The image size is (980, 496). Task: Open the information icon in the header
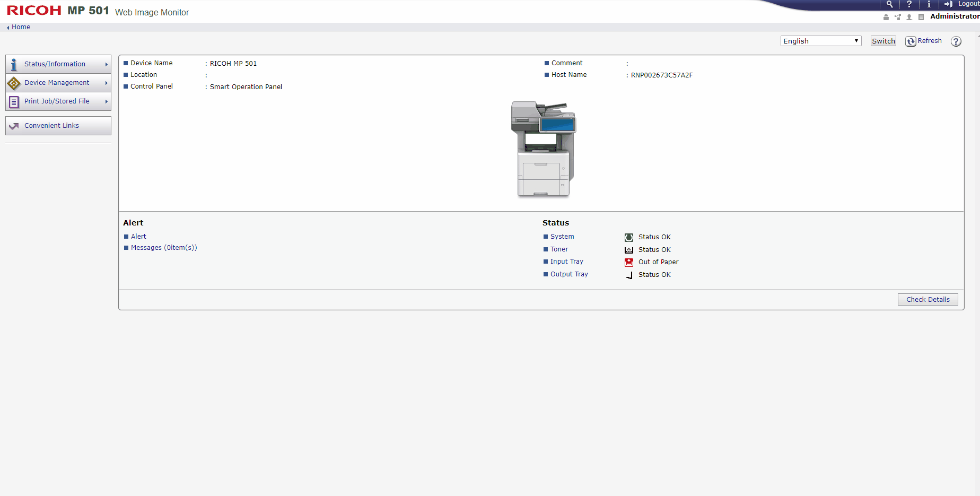click(929, 4)
